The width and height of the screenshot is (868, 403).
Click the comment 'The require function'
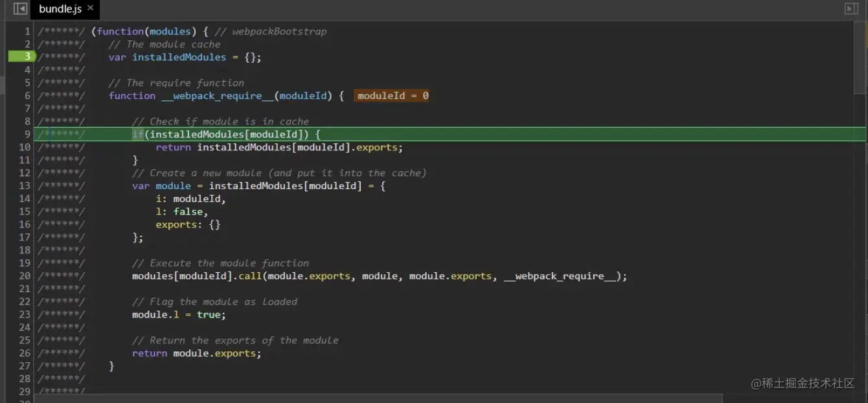coord(176,83)
